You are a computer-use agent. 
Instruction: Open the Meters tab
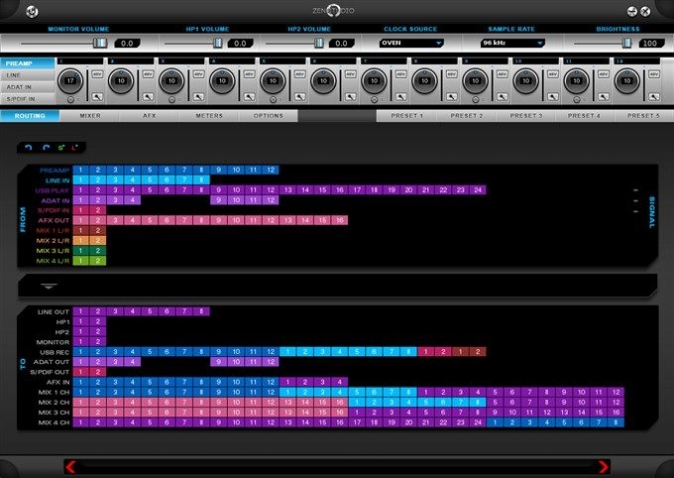[x=209, y=116]
